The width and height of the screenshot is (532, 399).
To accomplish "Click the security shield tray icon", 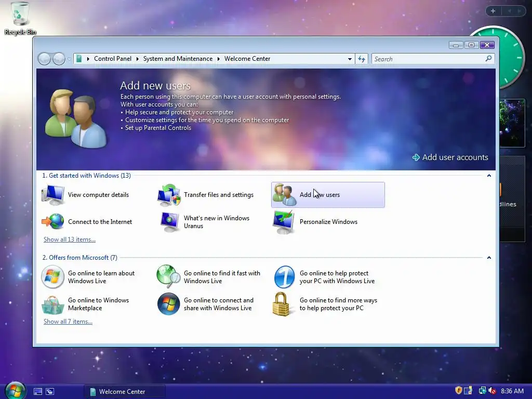I will click(458, 391).
